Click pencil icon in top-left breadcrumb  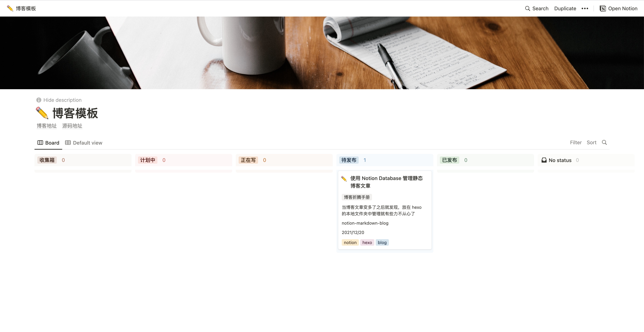click(x=10, y=8)
